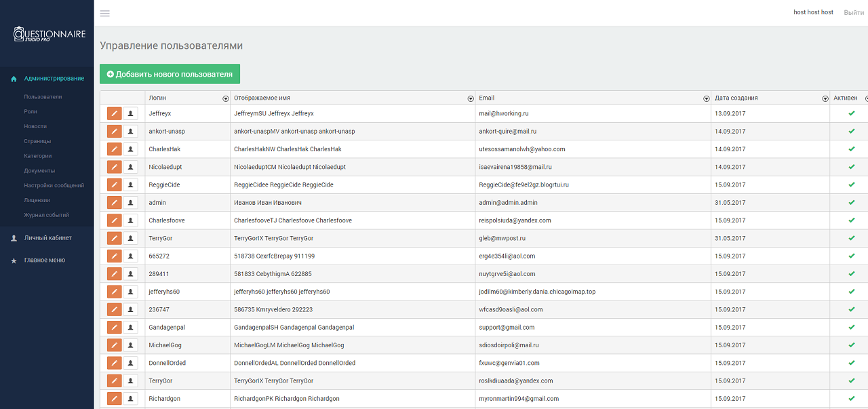Click the pencil icon for Gandagenpal

115,327
